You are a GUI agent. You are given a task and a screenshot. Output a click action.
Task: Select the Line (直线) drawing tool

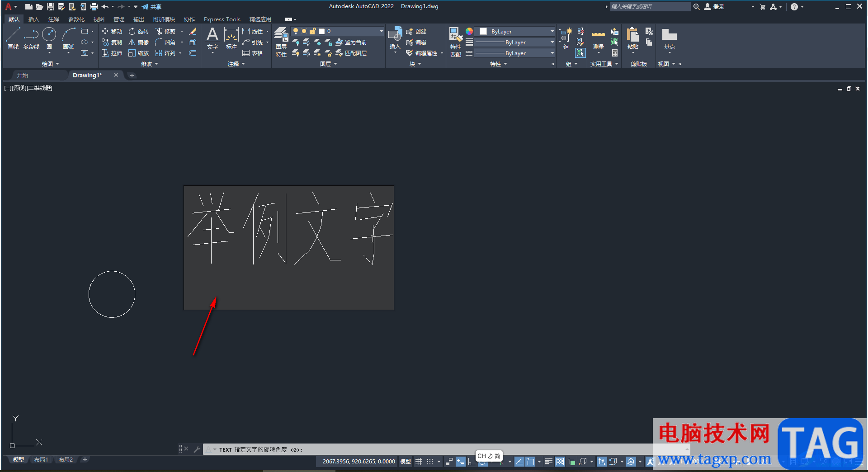(x=13, y=38)
